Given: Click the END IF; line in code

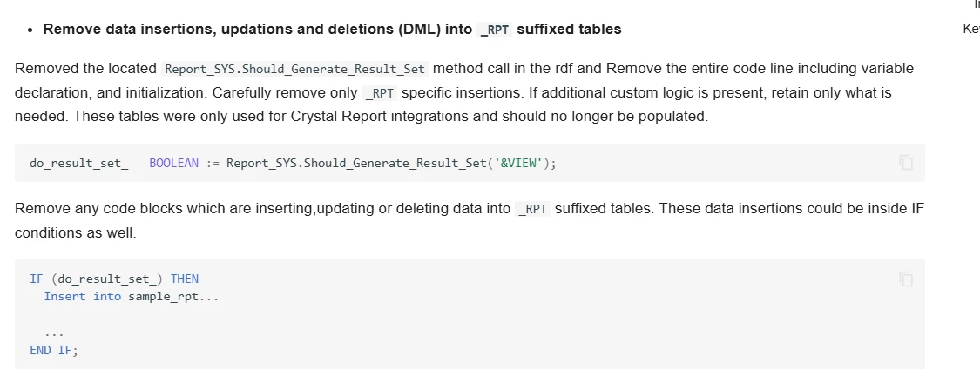Looking at the screenshot, I should click(x=54, y=350).
